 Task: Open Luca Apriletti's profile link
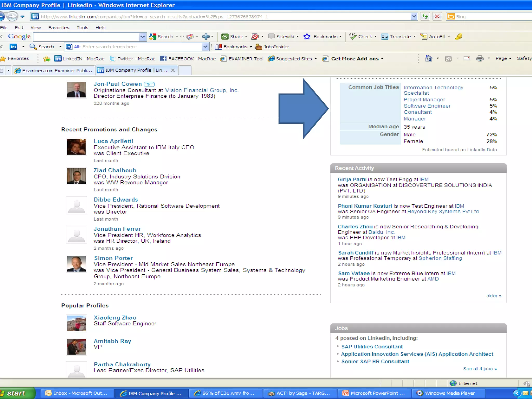(113, 141)
